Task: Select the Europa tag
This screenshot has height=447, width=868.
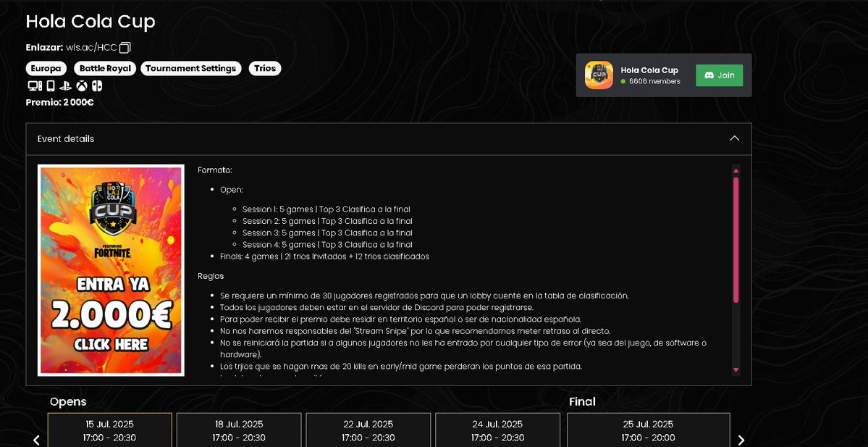Action: point(46,68)
